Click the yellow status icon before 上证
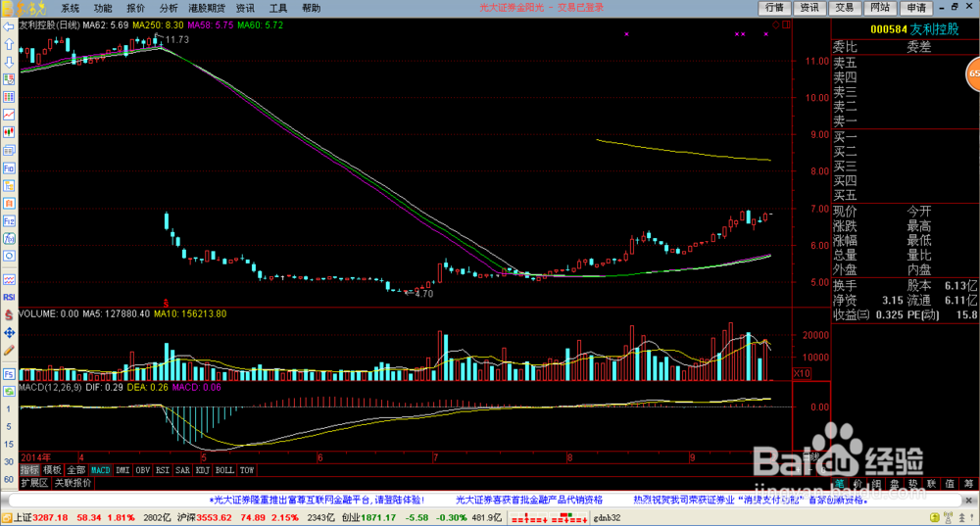Screen dimensions: 980x526 point(7,518)
